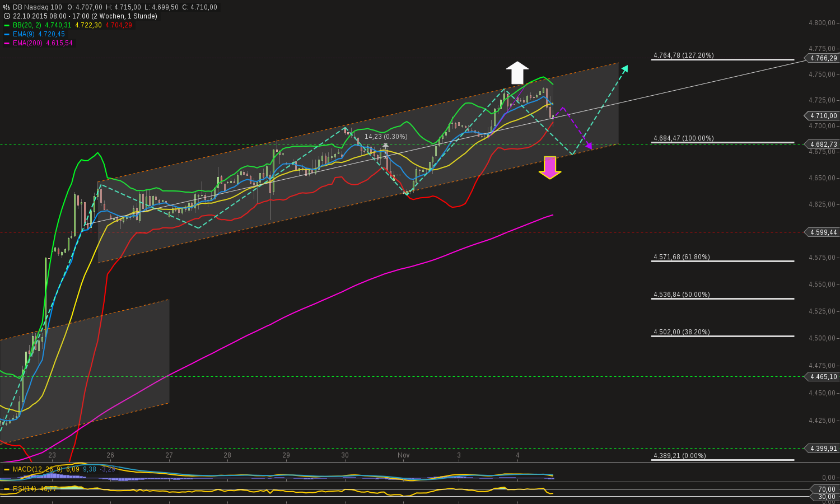Click date label 30 on time axis
Viewport: 840px width, 504px height.
click(345, 456)
